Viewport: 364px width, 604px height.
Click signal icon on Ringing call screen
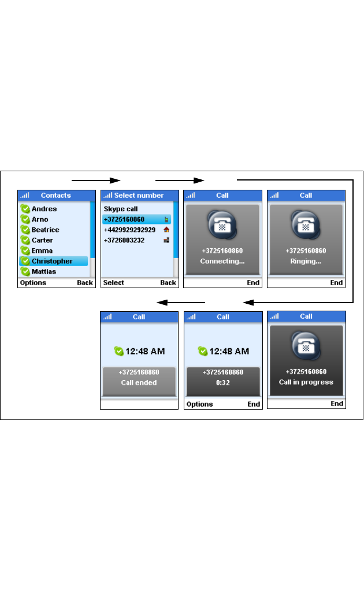click(274, 196)
